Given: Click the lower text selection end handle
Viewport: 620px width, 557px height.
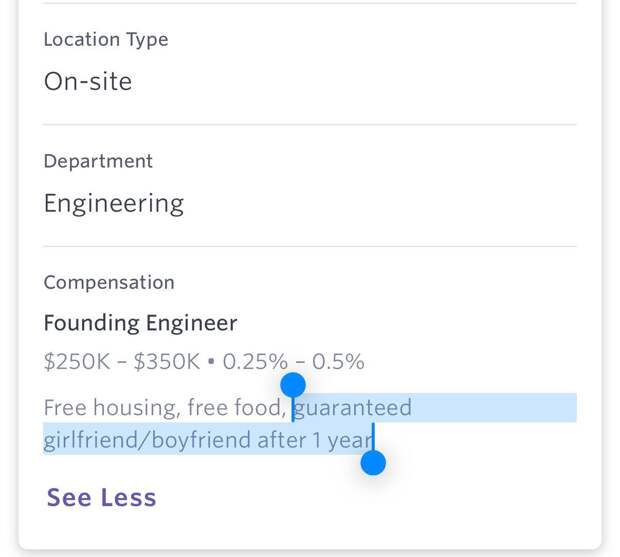Looking at the screenshot, I should 373,462.
